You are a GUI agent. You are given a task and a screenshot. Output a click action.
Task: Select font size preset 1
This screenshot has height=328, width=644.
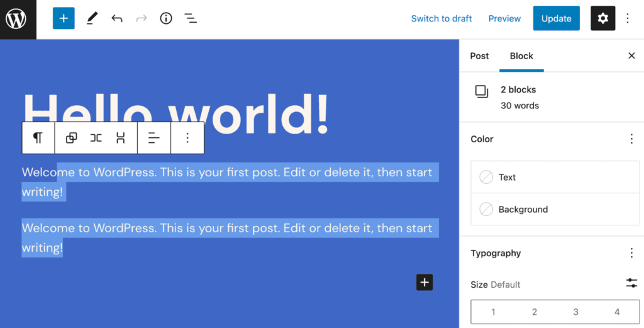coord(493,312)
